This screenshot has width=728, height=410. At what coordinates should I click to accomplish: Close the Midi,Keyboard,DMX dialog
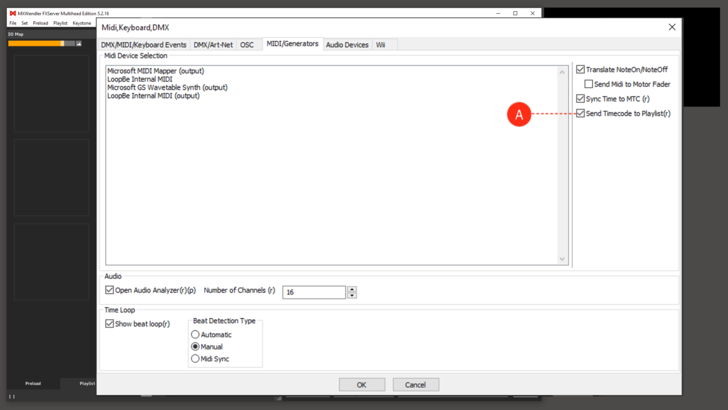[x=672, y=27]
